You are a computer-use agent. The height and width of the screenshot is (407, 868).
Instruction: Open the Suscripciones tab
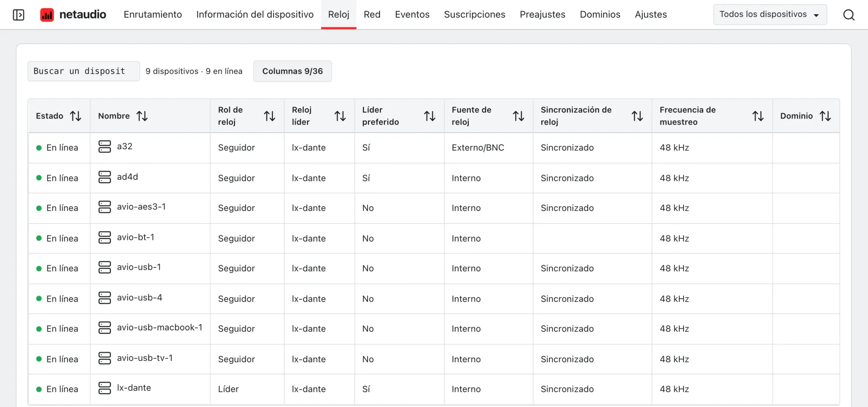click(x=475, y=14)
